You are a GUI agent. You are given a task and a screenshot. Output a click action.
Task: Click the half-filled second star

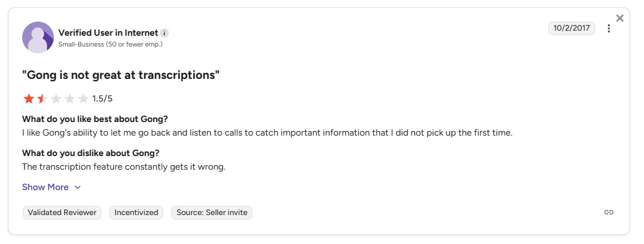point(42,99)
